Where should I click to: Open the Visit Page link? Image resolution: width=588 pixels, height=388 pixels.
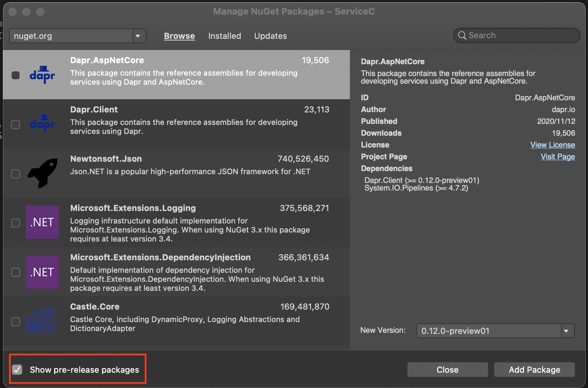tap(558, 157)
